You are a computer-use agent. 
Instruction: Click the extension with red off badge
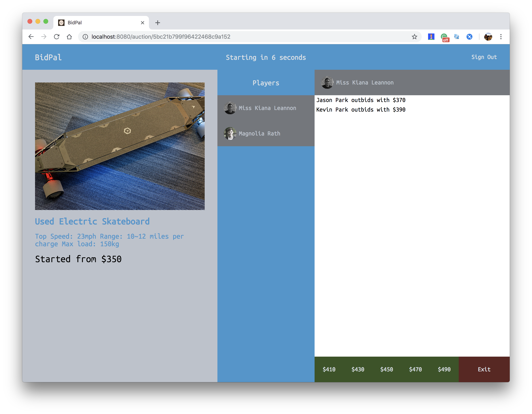pyautogui.click(x=444, y=37)
